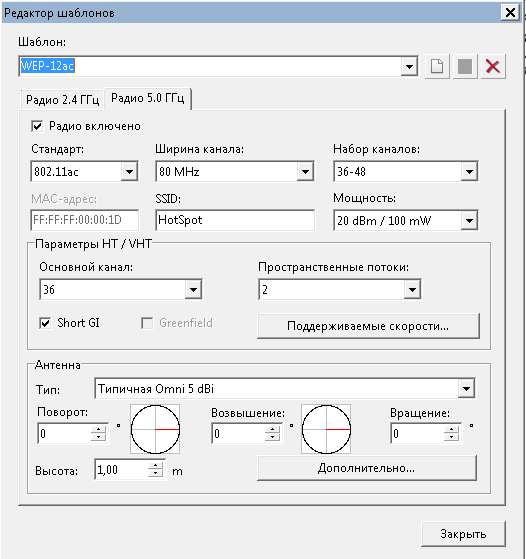Open Поддерживаемые скорости dialog
The height and width of the screenshot is (559, 526).
[368, 326]
